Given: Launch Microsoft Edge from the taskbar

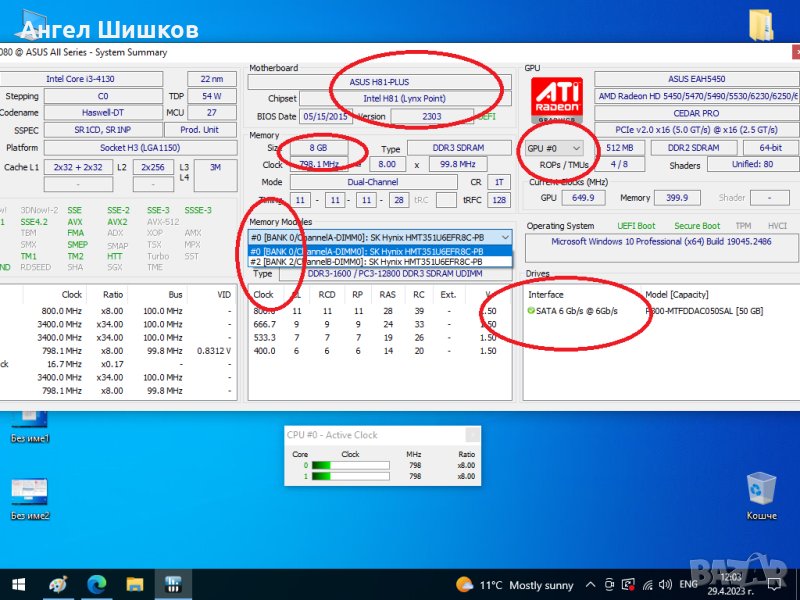Looking at the screenshot, I should [x=97, y=583].
